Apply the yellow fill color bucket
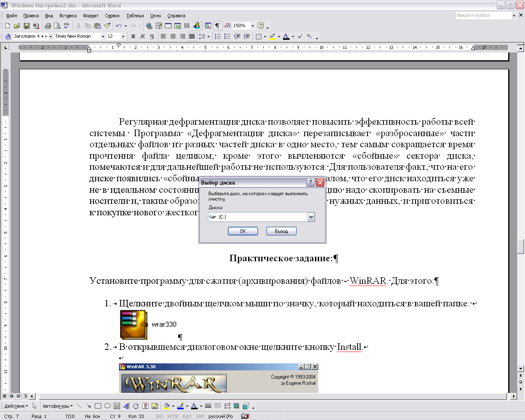This screenshot has height=420, width=525. point(167,406)
